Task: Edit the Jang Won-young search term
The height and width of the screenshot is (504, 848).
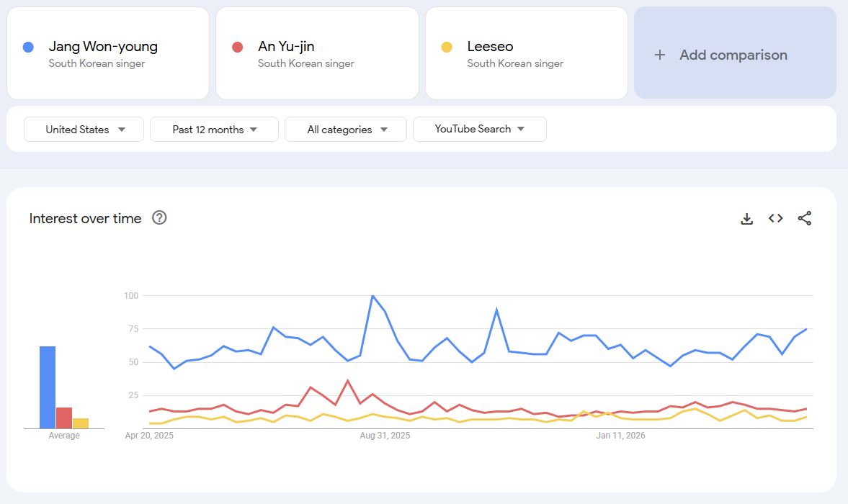Action: tap(103, 47)
